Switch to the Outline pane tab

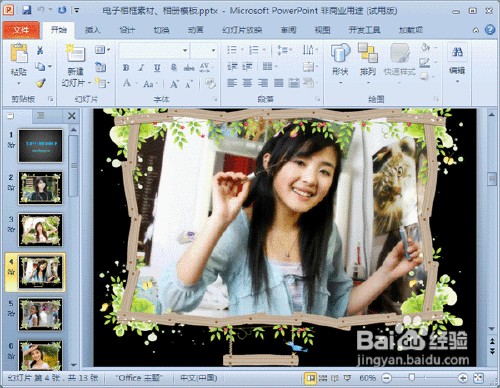(41, 116)
